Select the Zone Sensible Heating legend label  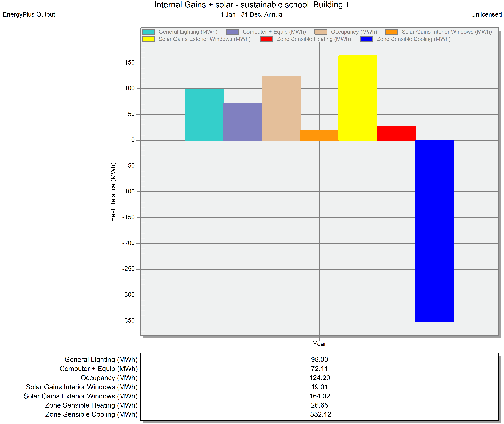[314, 39]
